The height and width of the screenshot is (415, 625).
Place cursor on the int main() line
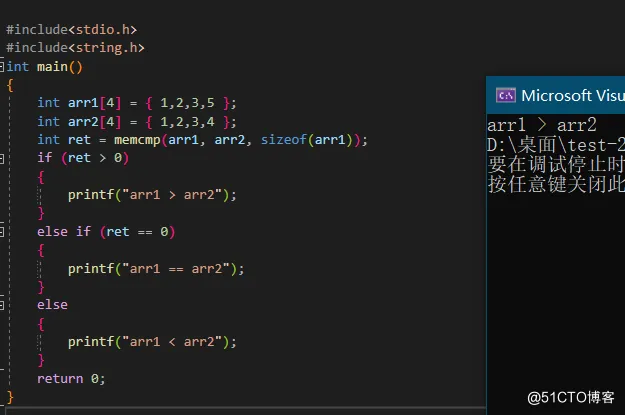coord(44,67)
